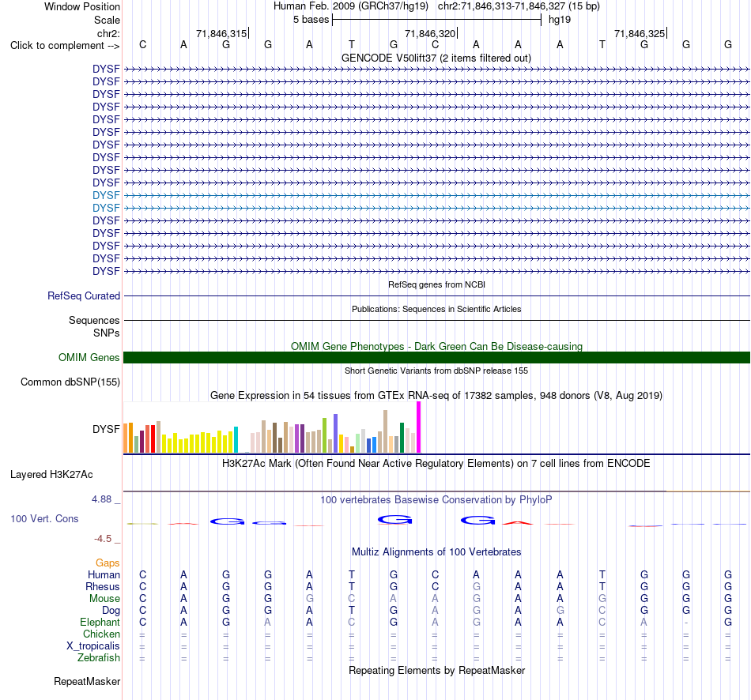The width and height of the screenshot is (751, 700).
Task: Click the 'Rhesus' alignment row label
Action: pos(103,586)
